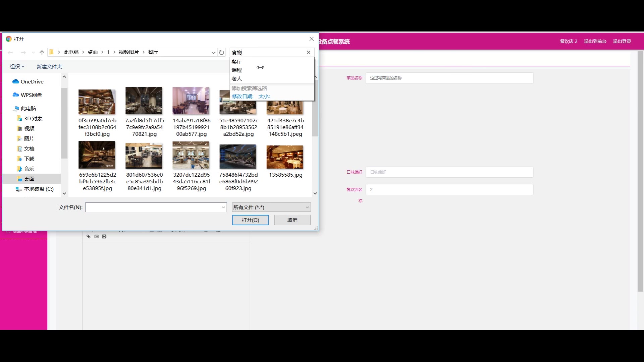Go up one folder level arrow
This screenshot has height=362, width=644.
click(42, 52)
